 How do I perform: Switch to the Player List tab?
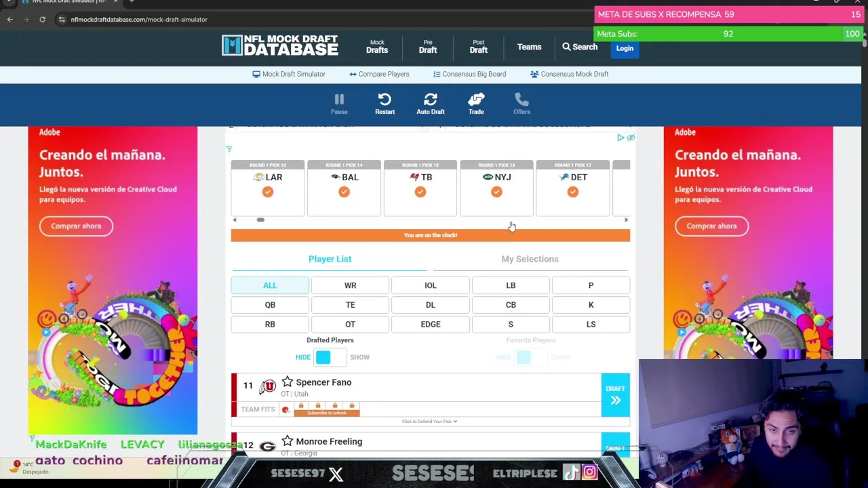point(330,259)
